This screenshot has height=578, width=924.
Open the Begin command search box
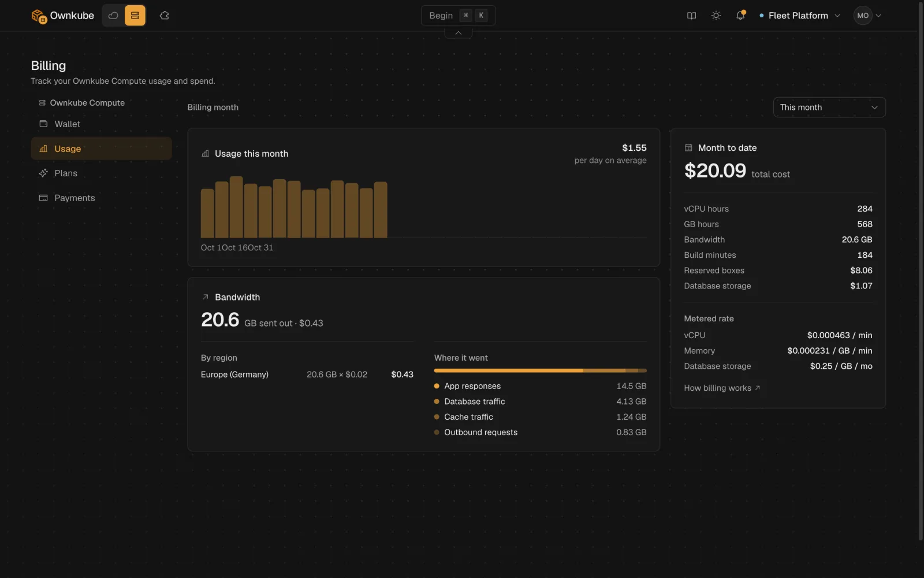click(458, 16)
